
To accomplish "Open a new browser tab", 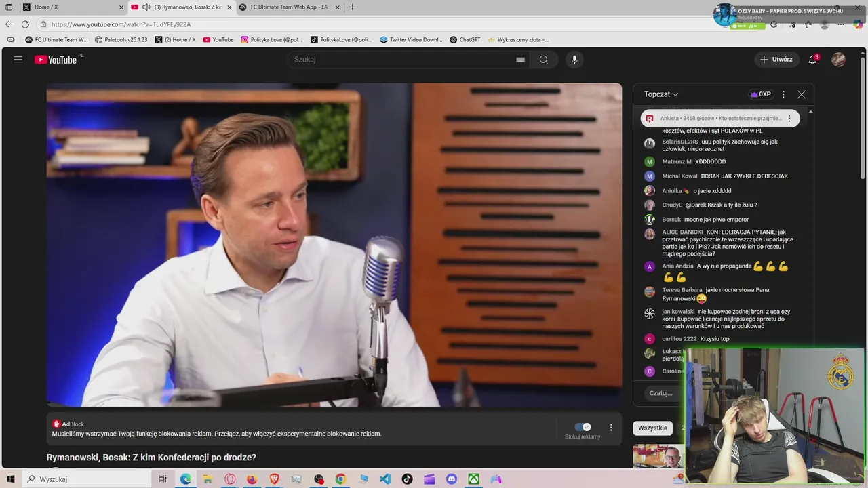I will (x=352, y=7).
